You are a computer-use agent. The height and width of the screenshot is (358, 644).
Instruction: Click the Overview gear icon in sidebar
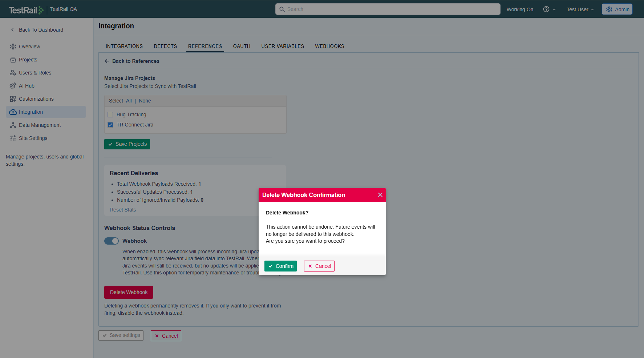point(13,47)
